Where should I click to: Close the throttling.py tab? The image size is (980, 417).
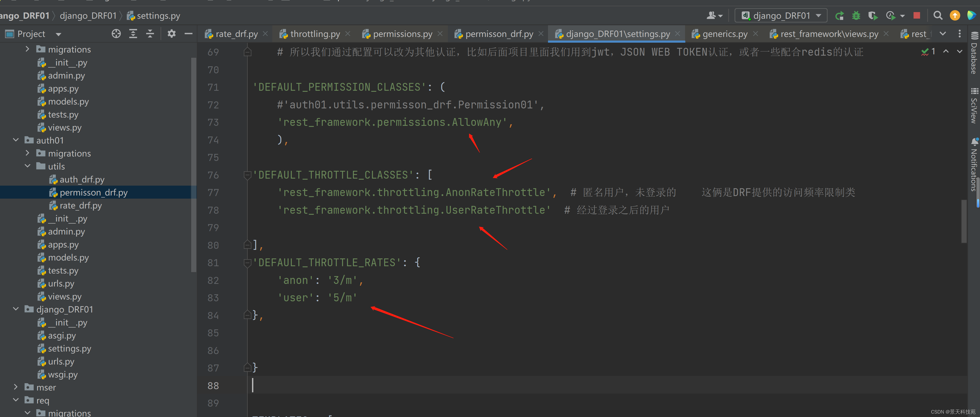click(348, 34)
